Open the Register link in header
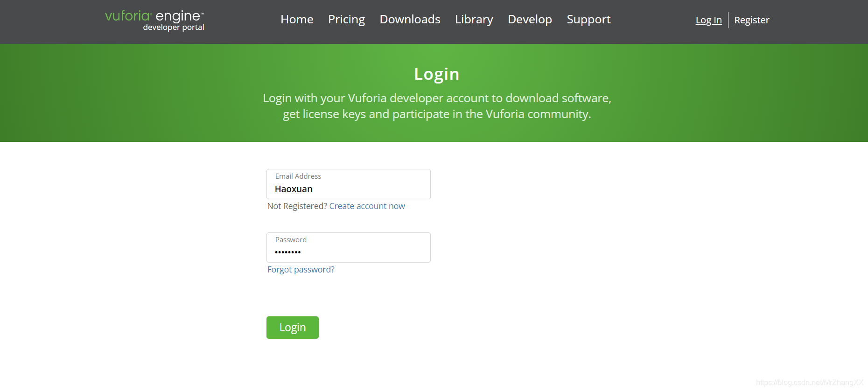Viewport: 868px width, 391px height. (751, 20)
